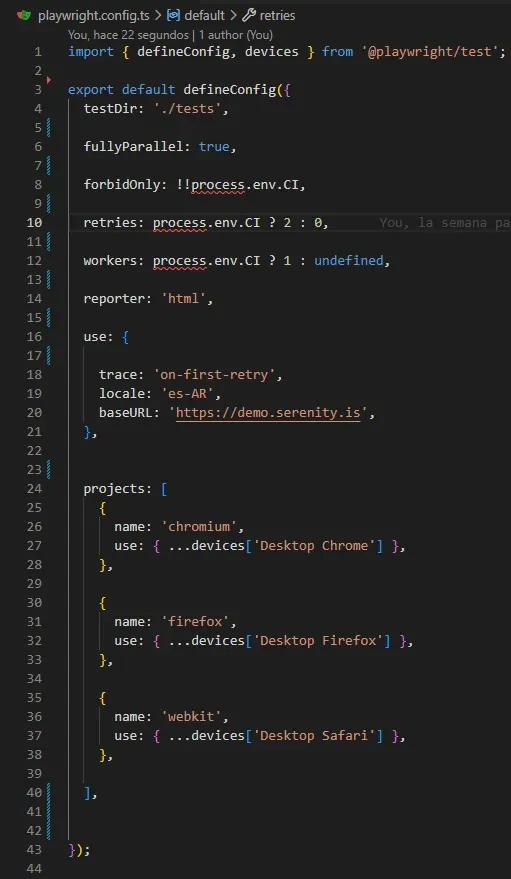Place cursor on 'defineConfig' in the import line

click(183, 52)
